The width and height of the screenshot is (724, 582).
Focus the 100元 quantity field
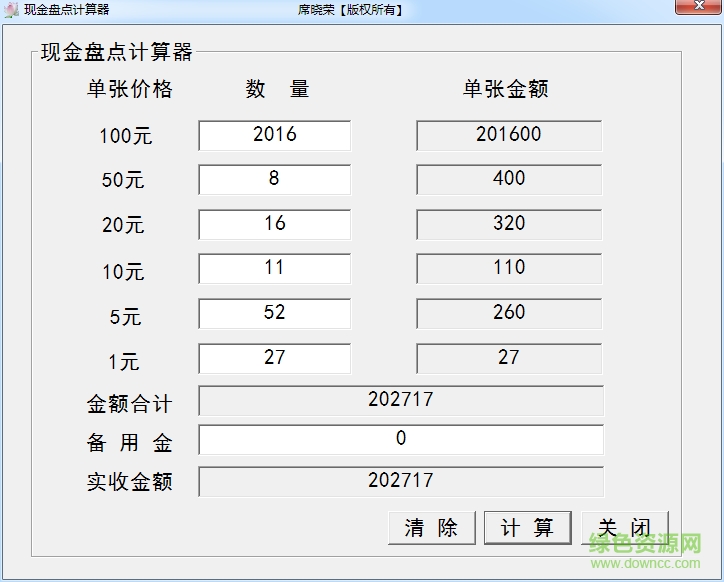click(275, 135)
